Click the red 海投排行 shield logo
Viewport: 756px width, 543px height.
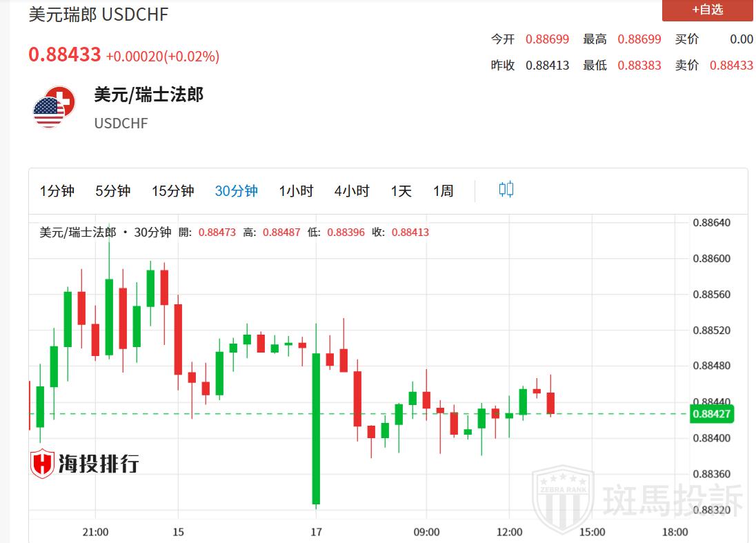click(x=42, y=464)
